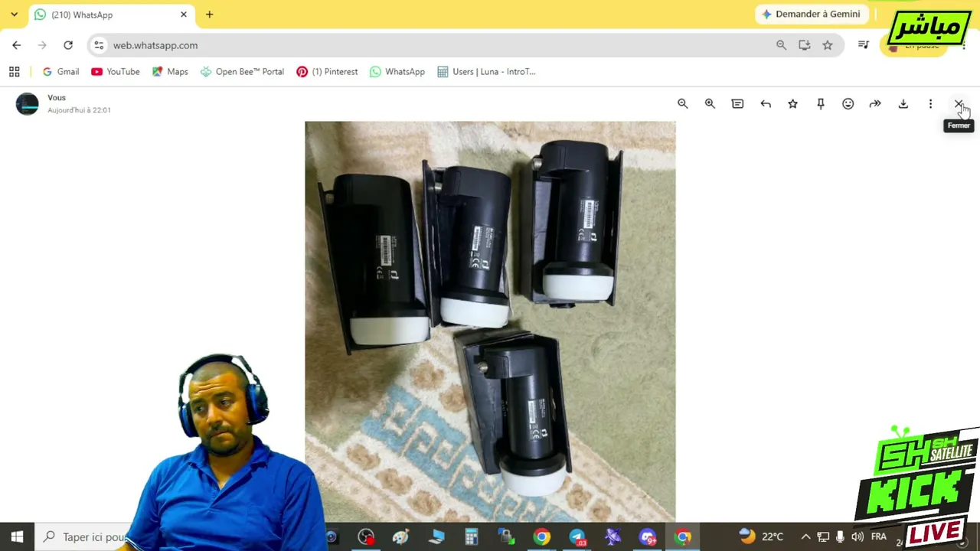Zoom in on the WhatsApp photo
The image size is (980, 551).
click(710, 104)
